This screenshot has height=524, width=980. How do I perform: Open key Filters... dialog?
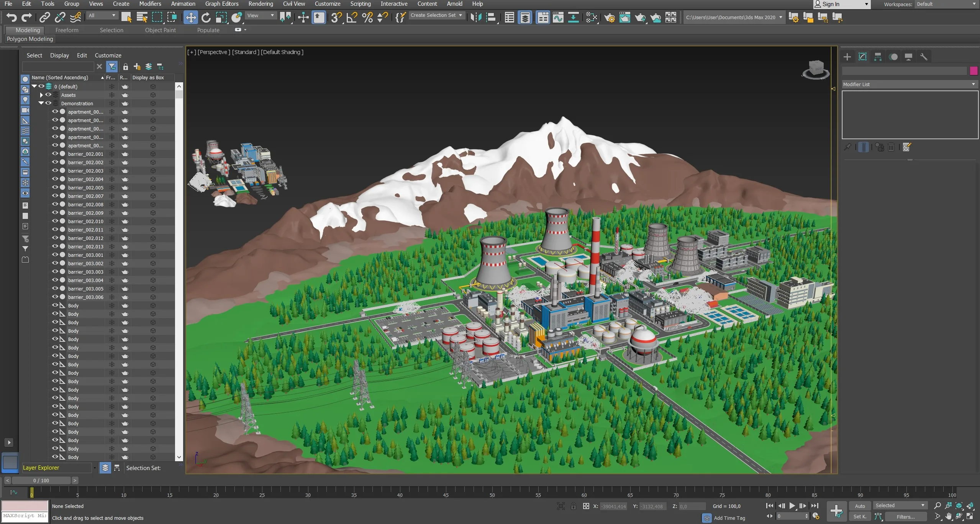point(905,516)
